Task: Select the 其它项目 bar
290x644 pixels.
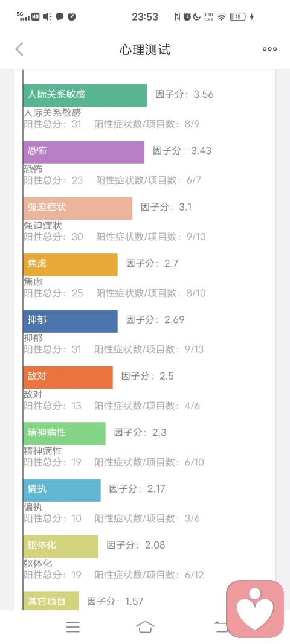Action: coord(51,601)
